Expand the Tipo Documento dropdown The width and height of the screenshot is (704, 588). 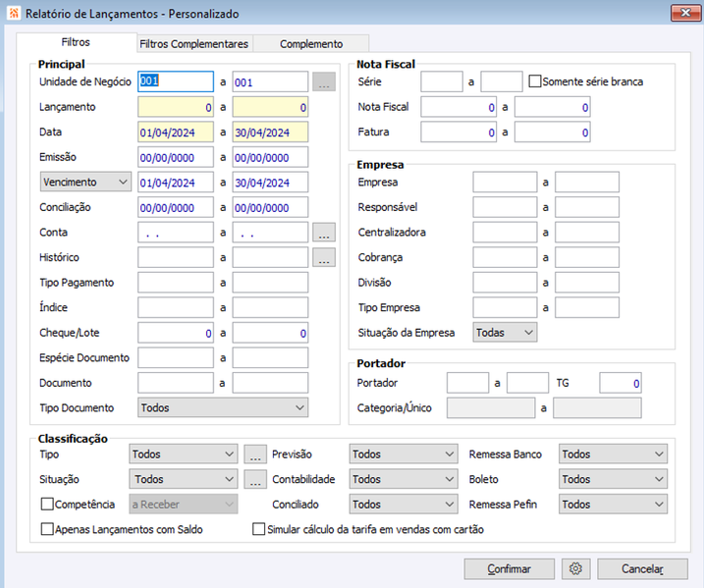coord(223,408)
